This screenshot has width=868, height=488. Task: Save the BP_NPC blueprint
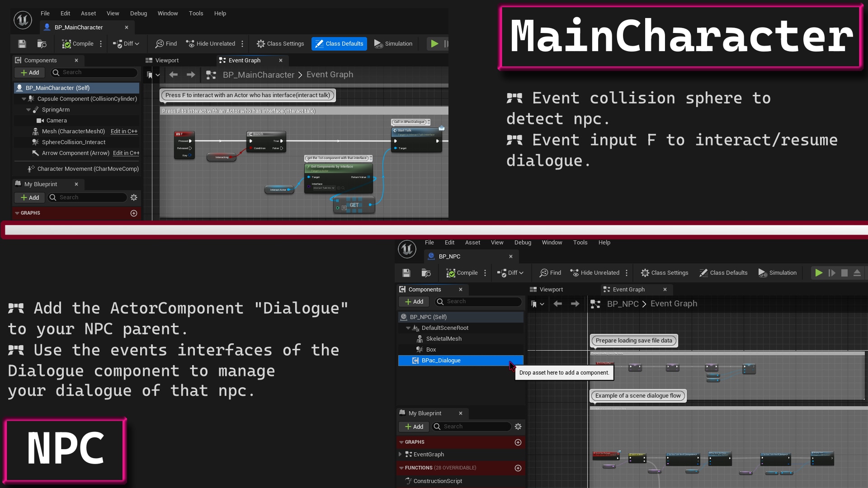tap(406, 272)
